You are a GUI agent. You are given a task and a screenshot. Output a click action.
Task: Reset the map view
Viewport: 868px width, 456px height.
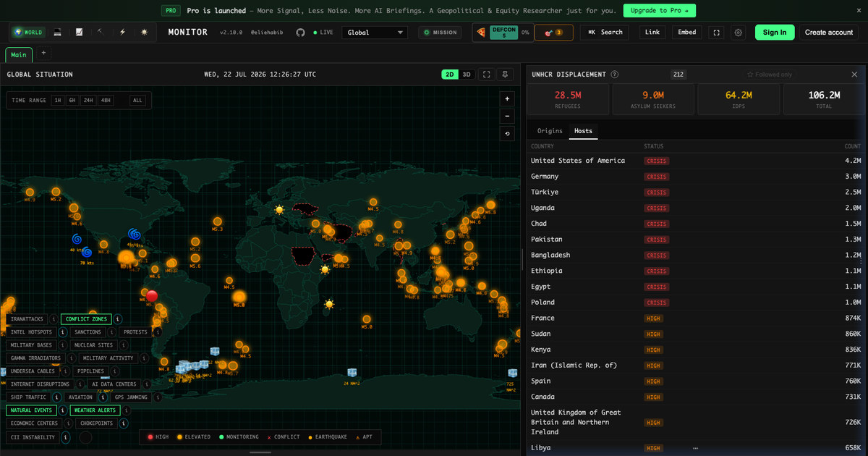click(507, 133)
